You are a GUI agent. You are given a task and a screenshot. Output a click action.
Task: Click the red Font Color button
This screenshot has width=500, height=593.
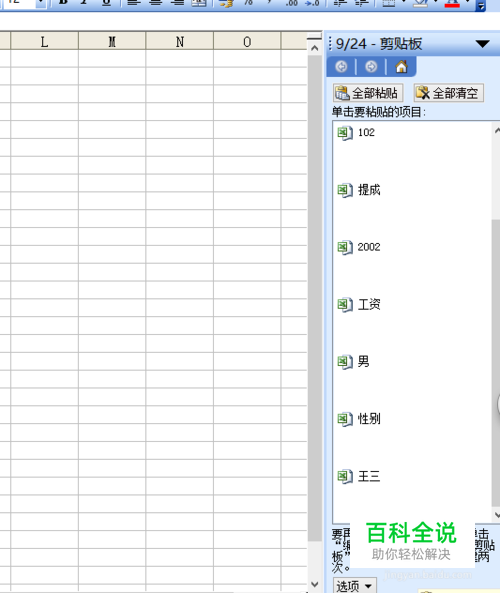click(452, 3)
